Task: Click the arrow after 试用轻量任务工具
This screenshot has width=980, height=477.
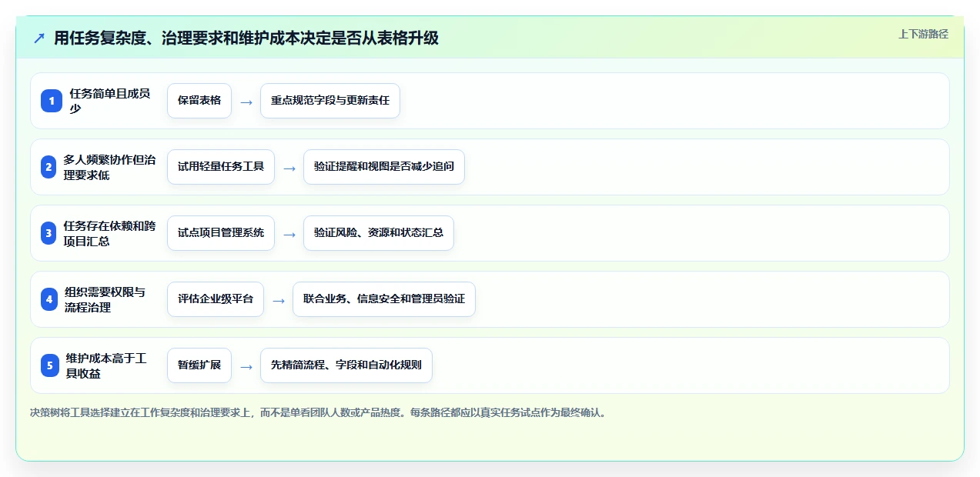Action: (289, 168)
